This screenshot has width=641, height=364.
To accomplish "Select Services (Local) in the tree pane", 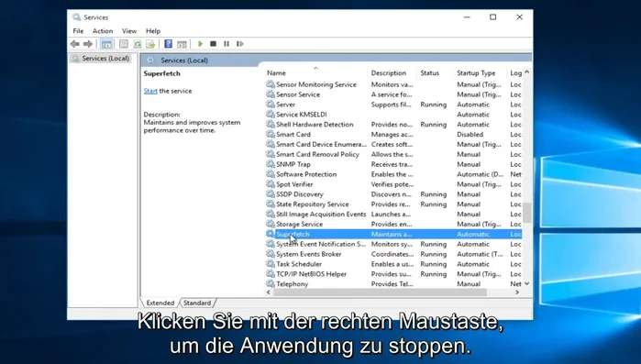I will (x=105, y=59).
